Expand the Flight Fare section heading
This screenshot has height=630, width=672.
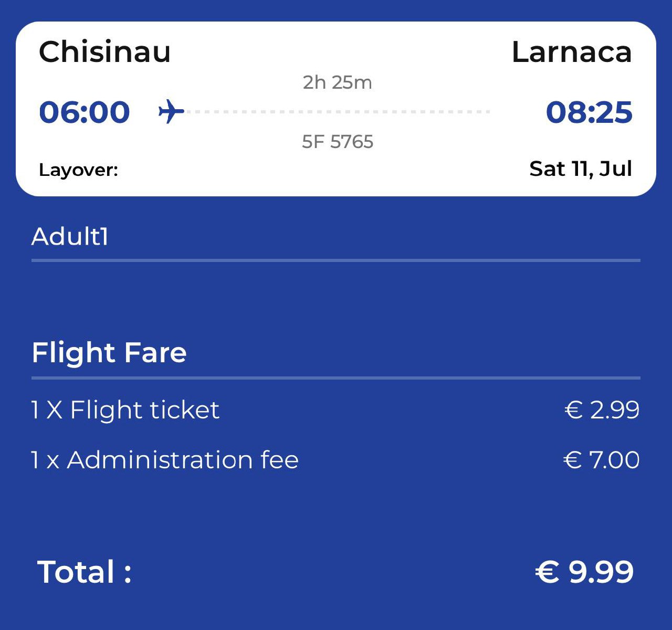[x=109, y=352]
